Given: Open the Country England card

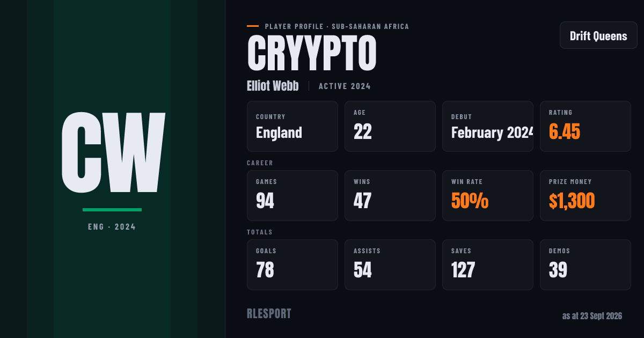Looking at the screenshot, I should click(292, 127).
